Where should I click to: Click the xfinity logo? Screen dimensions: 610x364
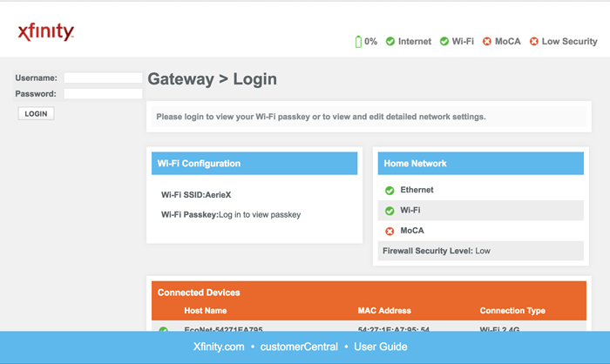click(x=46, y=31)
